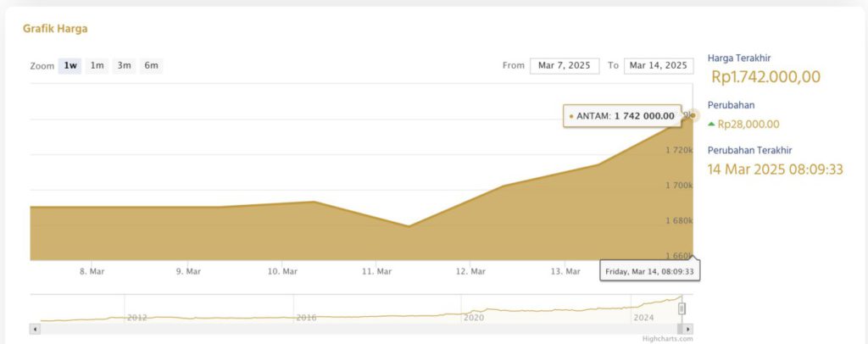Click the Friday, Mar 14 date label
868x344 pixels.
[650, 271]
